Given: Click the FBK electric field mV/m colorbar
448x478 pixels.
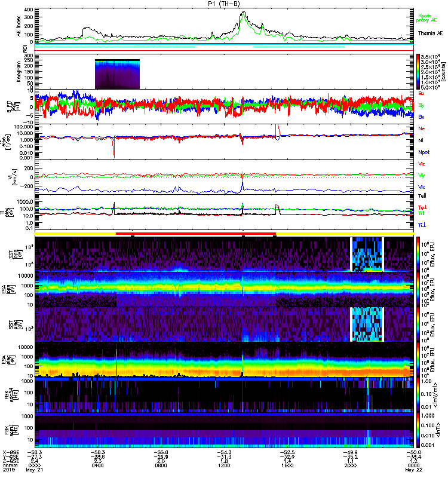Looking at the screenshot, I should pyautogui.click(x=418, y=395).
